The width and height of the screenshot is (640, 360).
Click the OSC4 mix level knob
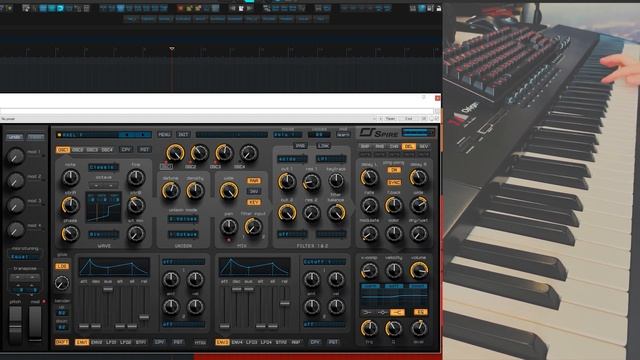(249, 153)
